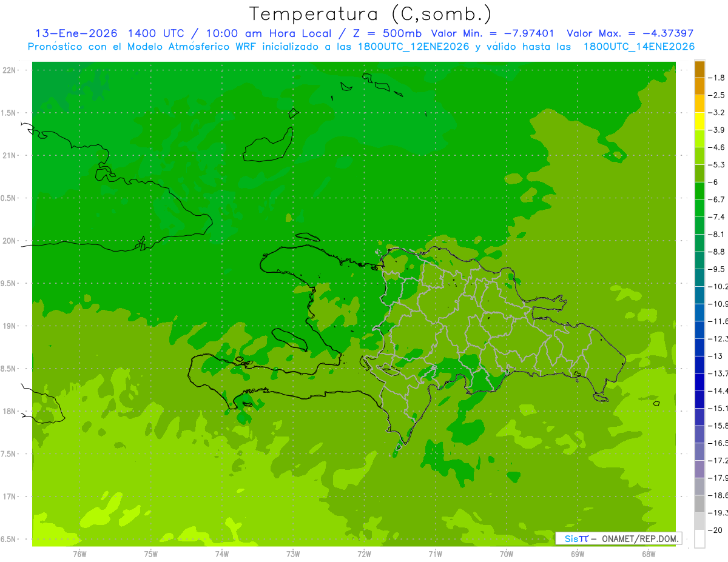The image size is (728, 562).
Task: Click the '22N' latitude axis label
Action: (x=9, y=70)
